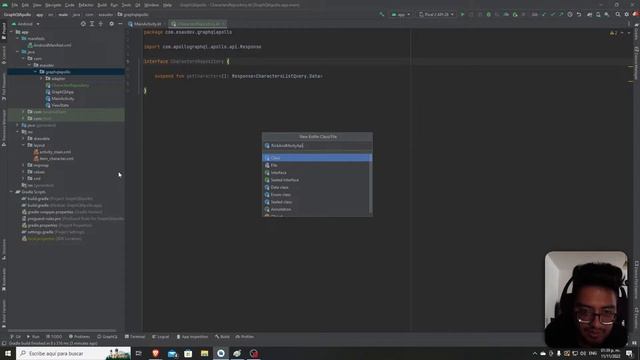Select Annotation kind in the popup list
The width and height of the screenshot is (640, 360).
click(317, 209)
